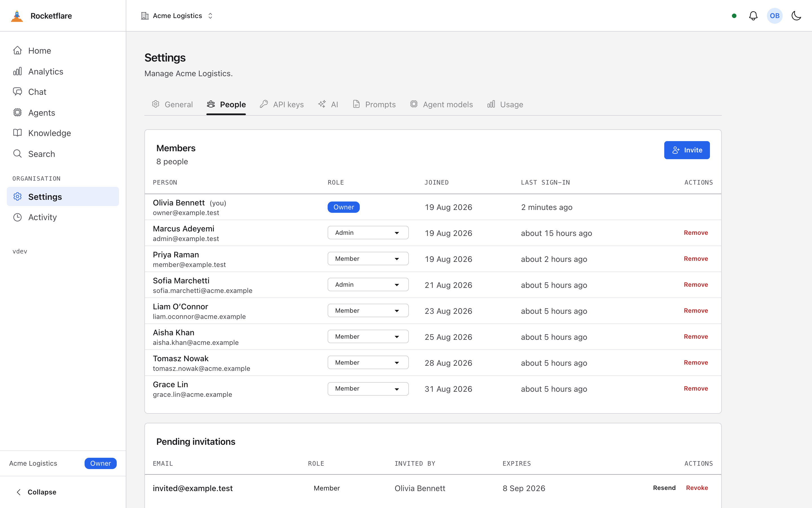This screenshot has width=812, height=508.
Task: Click the Owner badge in sidebar footer
Action: 100,463
